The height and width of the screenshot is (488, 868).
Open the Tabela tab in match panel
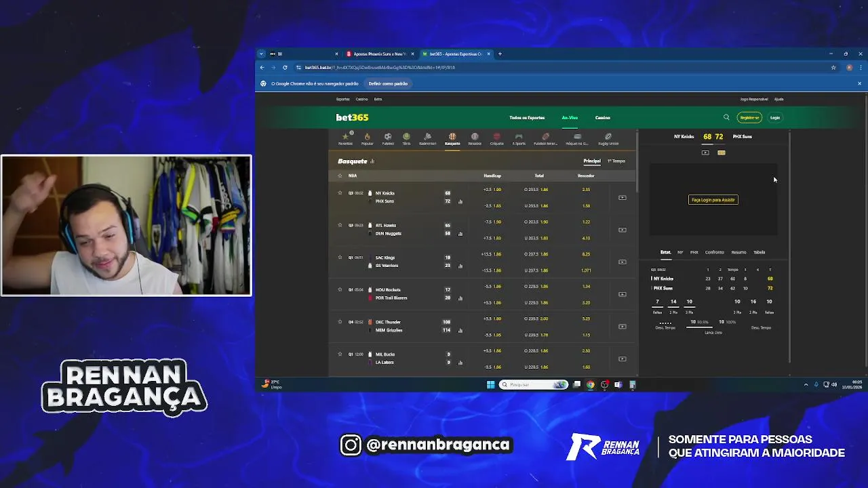[759, 252]
